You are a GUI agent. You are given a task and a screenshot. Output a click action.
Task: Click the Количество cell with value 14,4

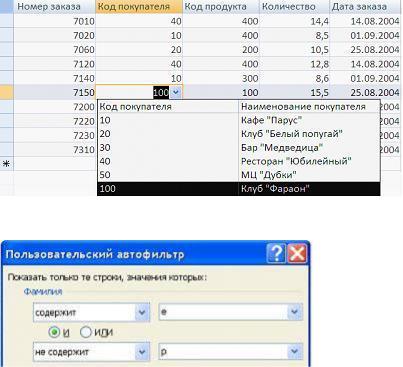[x=295, y=21]
